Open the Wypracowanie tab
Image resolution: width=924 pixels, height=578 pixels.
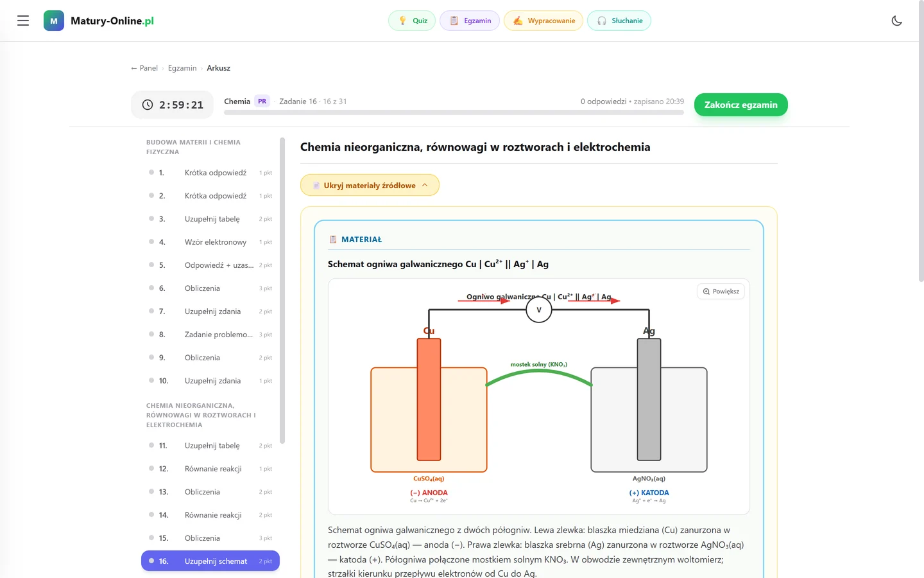point(543,21)
